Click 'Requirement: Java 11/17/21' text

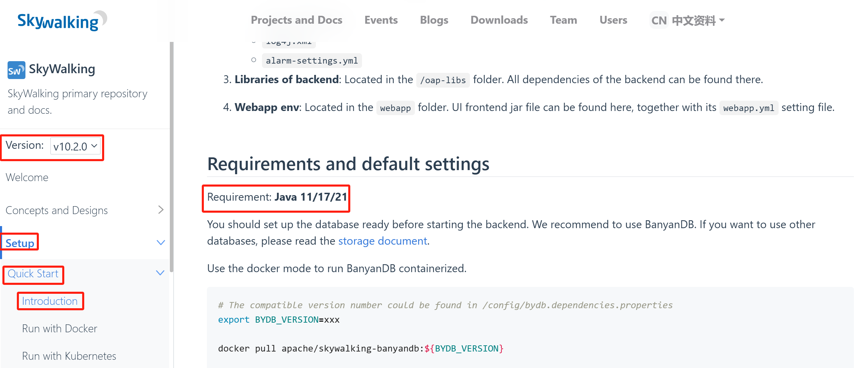tap(277, 197)
